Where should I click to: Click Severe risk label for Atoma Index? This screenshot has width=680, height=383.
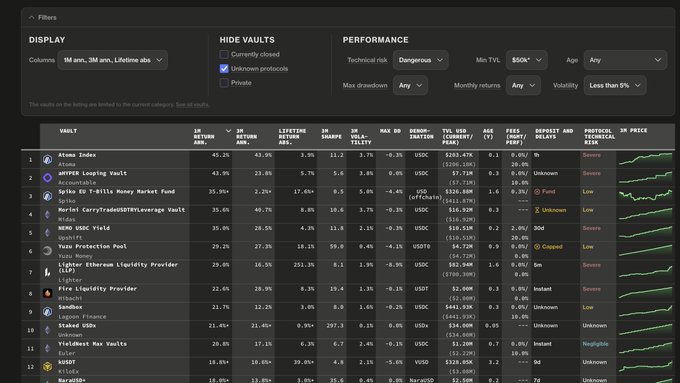592,155
